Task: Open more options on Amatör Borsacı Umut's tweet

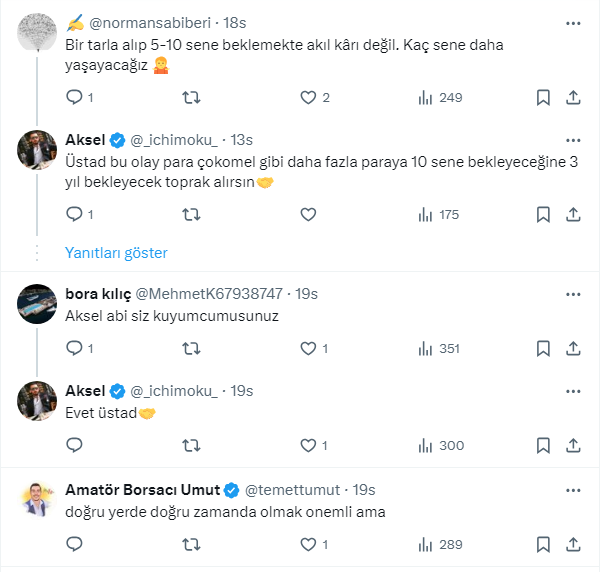Action: 573,490
